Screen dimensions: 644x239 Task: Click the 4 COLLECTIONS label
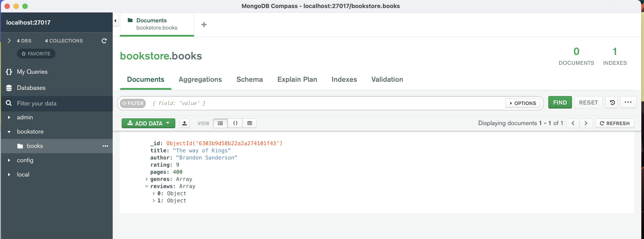coord(64,41)
